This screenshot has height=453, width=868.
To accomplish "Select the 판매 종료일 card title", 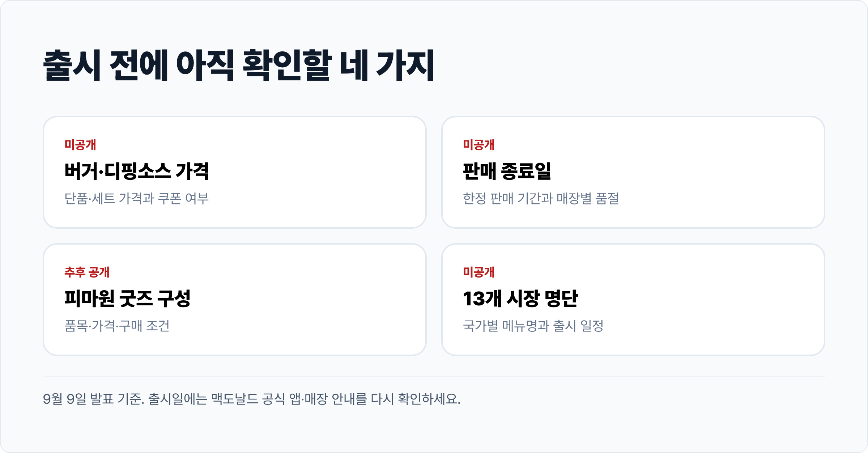I will pyautogui.click(x=507, y=171).
